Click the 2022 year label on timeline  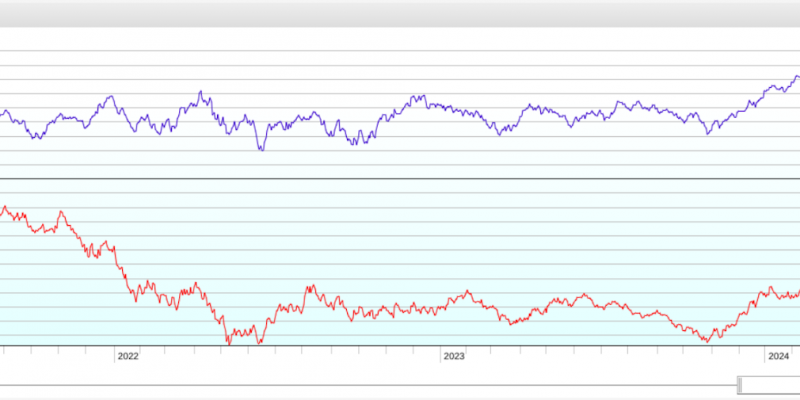coord(128,357)
